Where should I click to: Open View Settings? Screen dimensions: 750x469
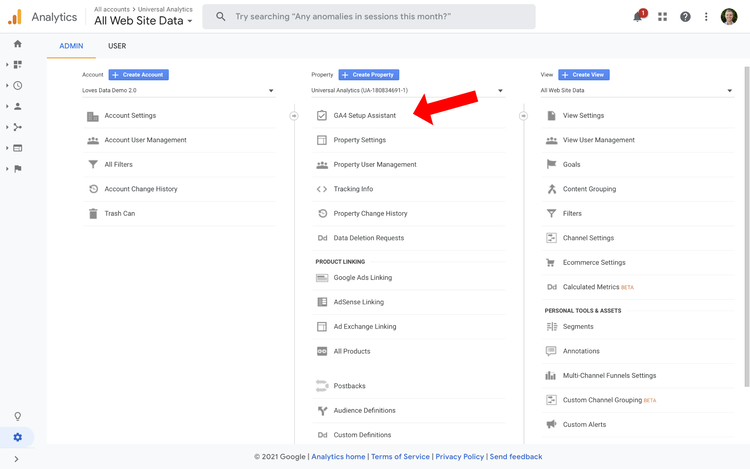(583, 116)
